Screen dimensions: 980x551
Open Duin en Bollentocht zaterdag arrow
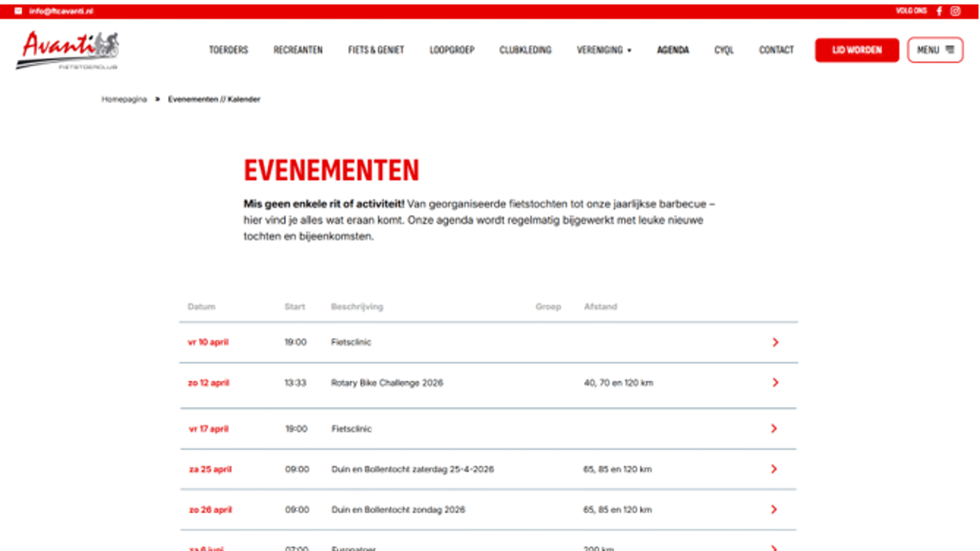(774, 469)
